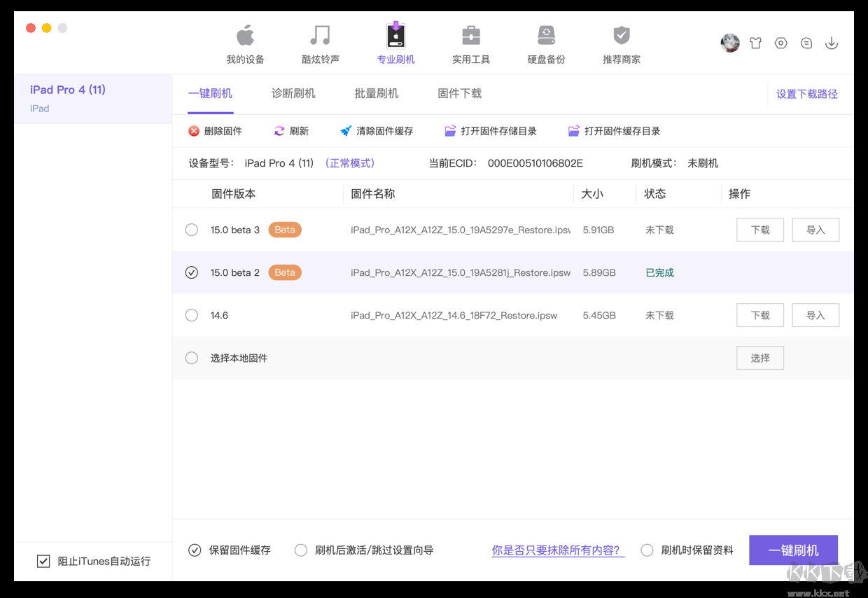Open the 推荐商家 recommended vendors section
The width and height of the screenshot is (868, 598).
coord(621,42)
